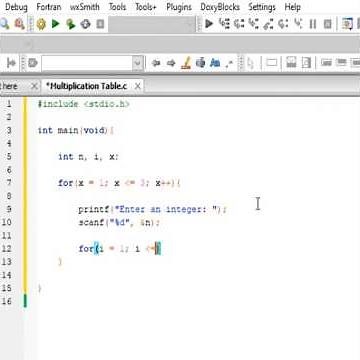
Task: Click the Run to cursor debug icon
Action: pos(224,24)
